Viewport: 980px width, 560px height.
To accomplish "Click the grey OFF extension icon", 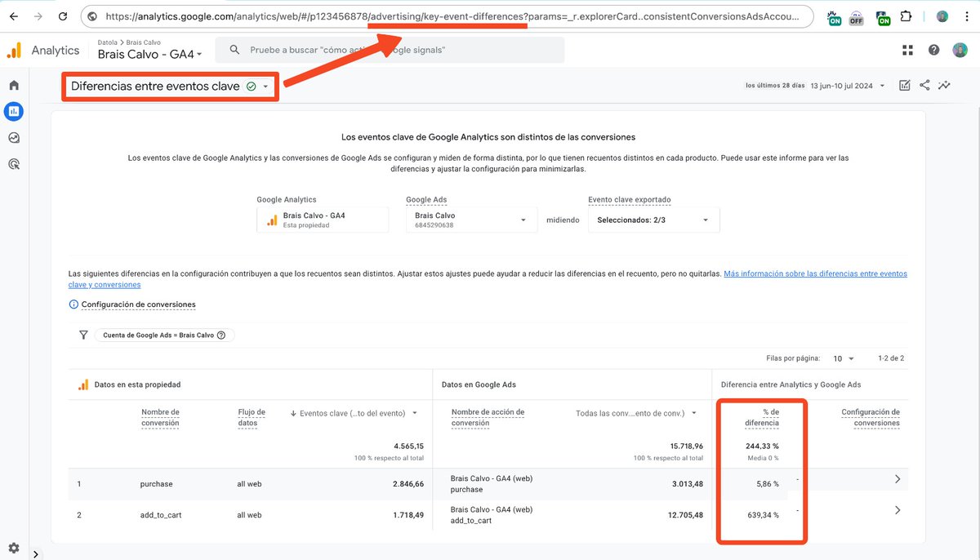I will click(855, 17).
